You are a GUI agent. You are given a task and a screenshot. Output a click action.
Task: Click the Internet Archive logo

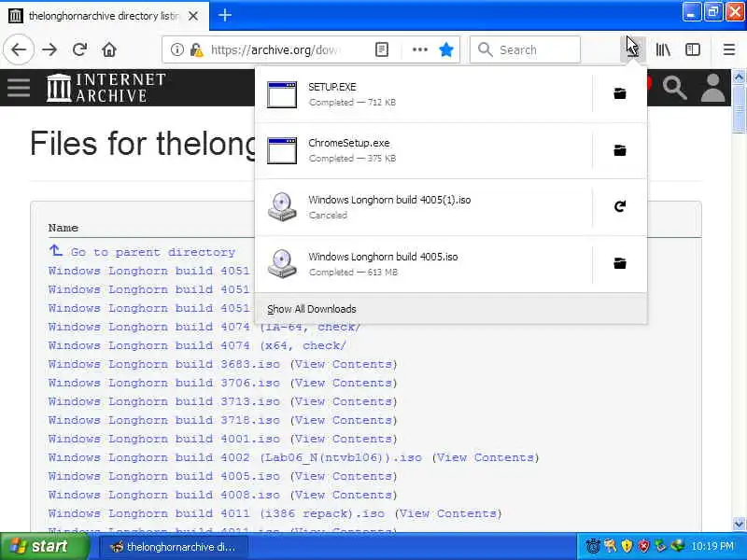coord(106,88)
